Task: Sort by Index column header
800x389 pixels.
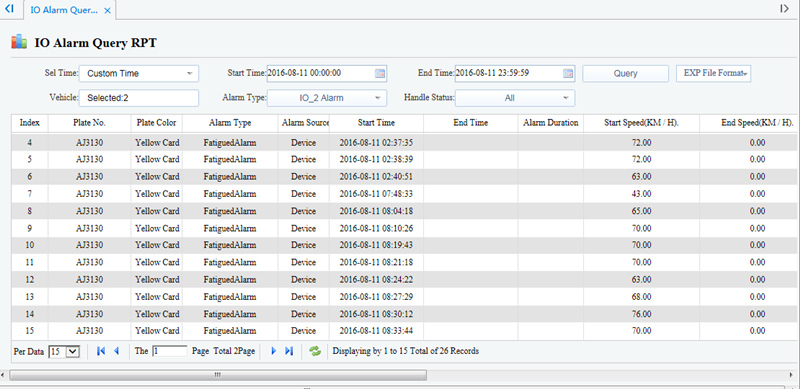Action: pyautogui.click(x=30, y=123)
